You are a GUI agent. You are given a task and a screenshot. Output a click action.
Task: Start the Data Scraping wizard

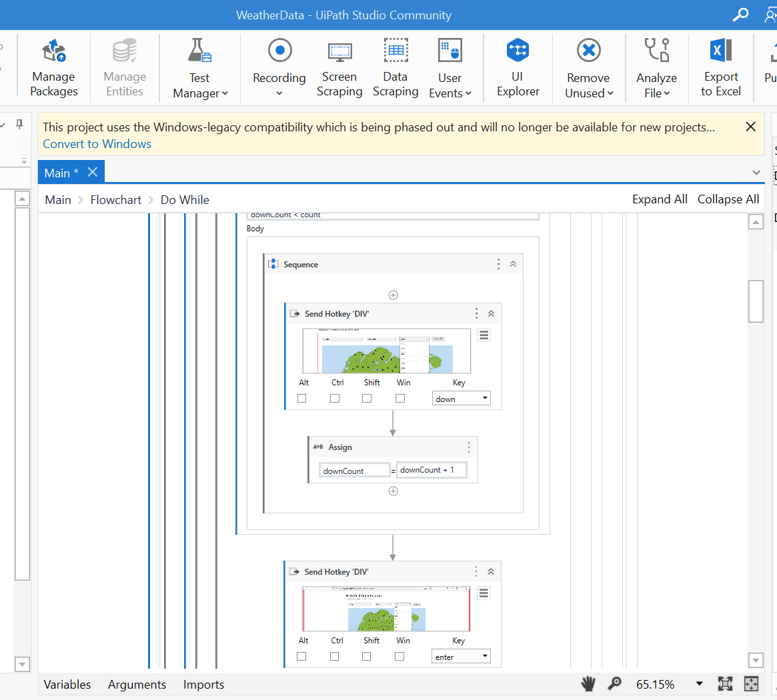[396, 67]
